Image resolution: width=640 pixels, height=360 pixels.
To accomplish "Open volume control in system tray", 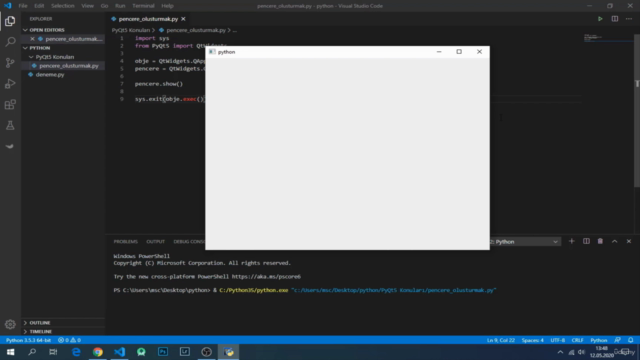I will 582,352.
